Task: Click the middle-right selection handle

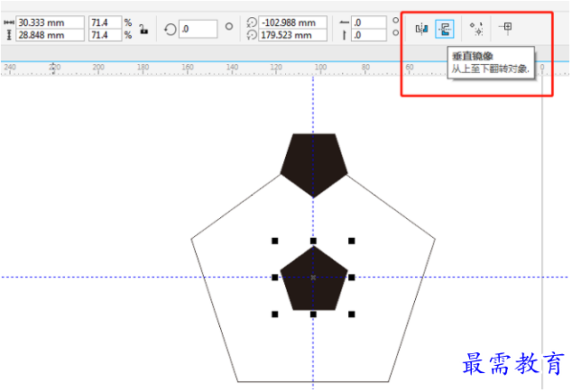Action: [x=352, y=278]
